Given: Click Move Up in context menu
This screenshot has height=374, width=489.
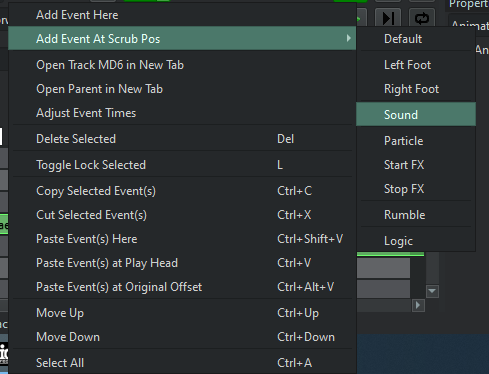Looking at the screenshot, I should tap(182, 313).
